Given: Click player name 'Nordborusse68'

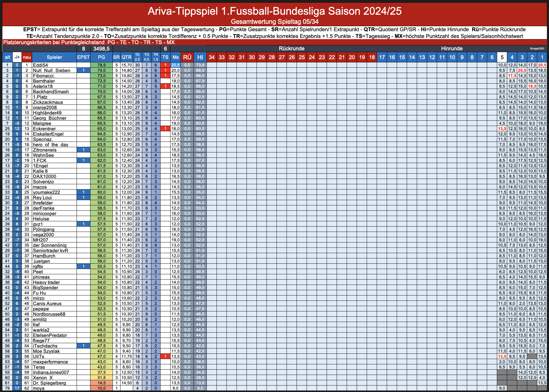Looking at the screenshot, I should [x=49, y=314].
